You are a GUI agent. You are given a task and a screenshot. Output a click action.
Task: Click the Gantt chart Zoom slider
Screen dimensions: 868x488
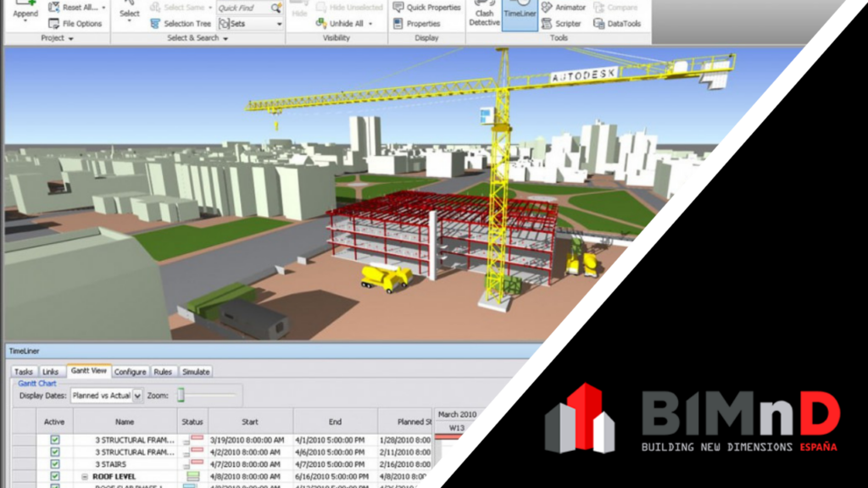(181, 396)
